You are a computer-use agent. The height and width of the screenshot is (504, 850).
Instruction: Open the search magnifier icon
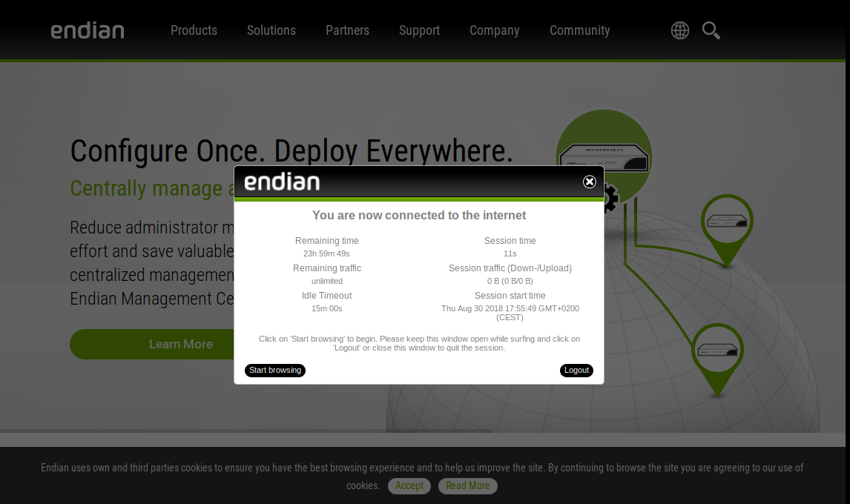pyautogui.click(x=711, y=30)
